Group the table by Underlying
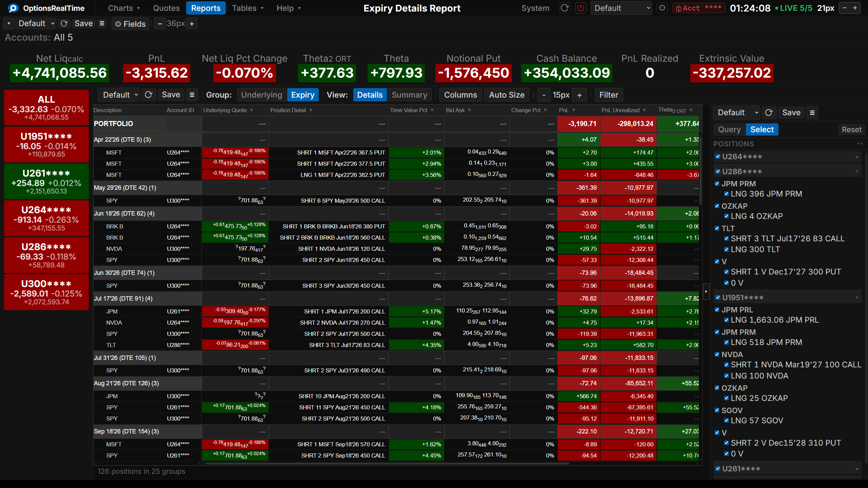Screen dimensions: 868x488 [261, 95]
